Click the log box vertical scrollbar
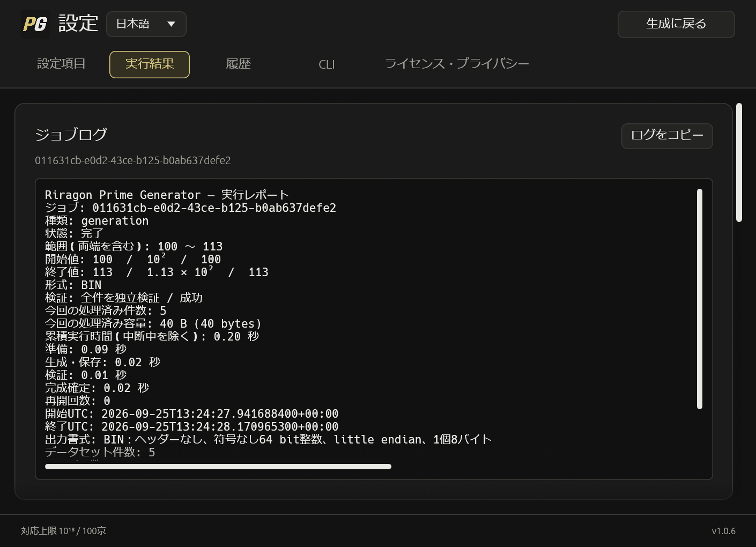756x547 pixels. pyautogui.click(x=699, y=299)
